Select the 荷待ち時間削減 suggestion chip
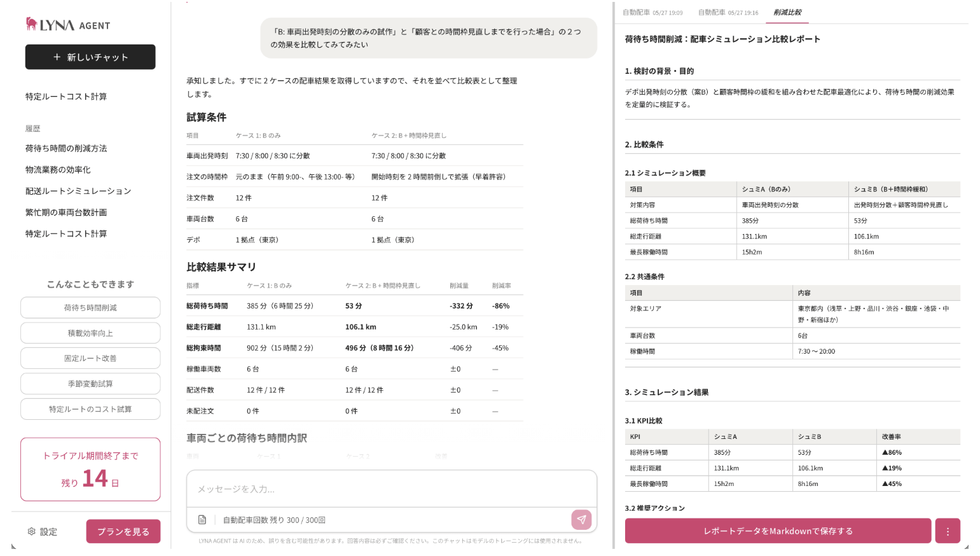Image resolution: width=980 pixels, height=556 pixels. 90,307
